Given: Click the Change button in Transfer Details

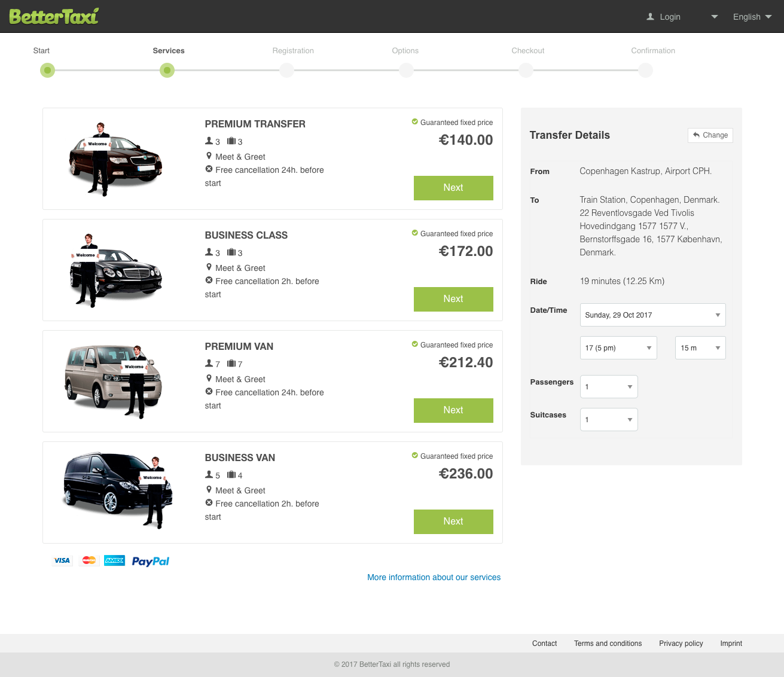Looking at the screenshot, I should (x=710, y=135).
